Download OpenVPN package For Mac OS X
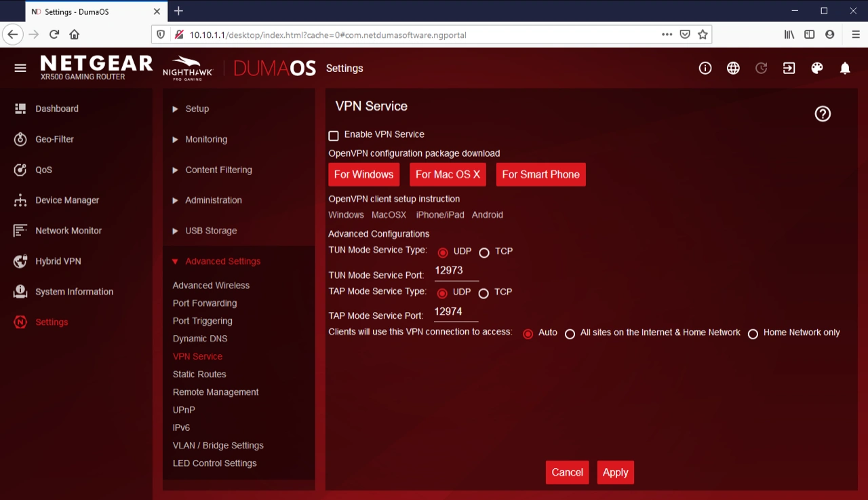Screen dimensions: 868x500 pos(448,174)
